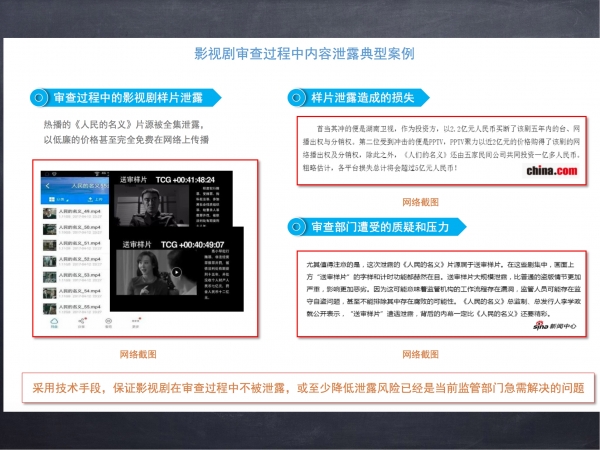
Task: Click the text 以低廉的价格甚至完全免费在网络上传播
Action: click(x=126, y=140)
